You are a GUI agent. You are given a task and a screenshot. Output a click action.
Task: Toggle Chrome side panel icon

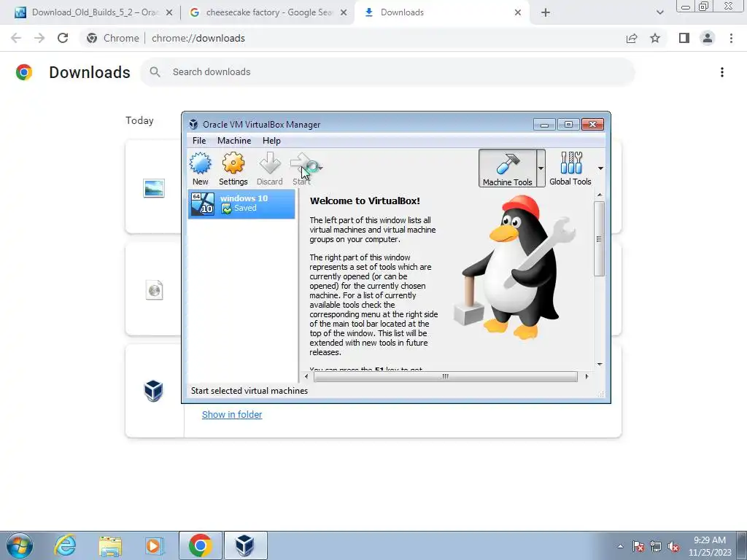click(684, 38)
